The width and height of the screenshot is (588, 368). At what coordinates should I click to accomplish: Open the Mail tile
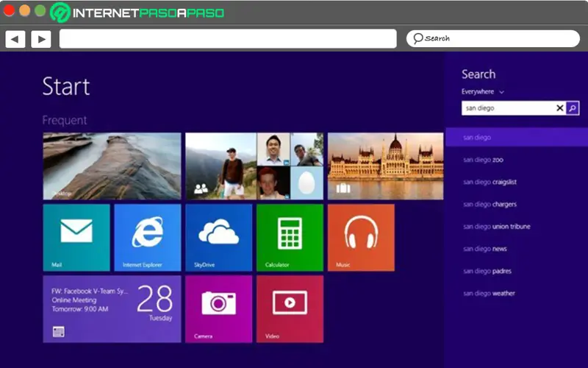coord(76,238)
